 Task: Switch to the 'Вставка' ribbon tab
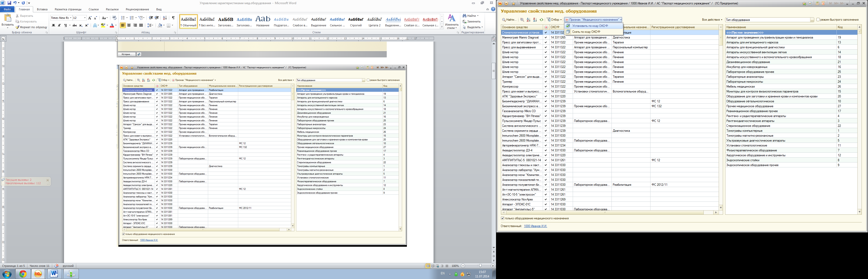pos(42,10)
